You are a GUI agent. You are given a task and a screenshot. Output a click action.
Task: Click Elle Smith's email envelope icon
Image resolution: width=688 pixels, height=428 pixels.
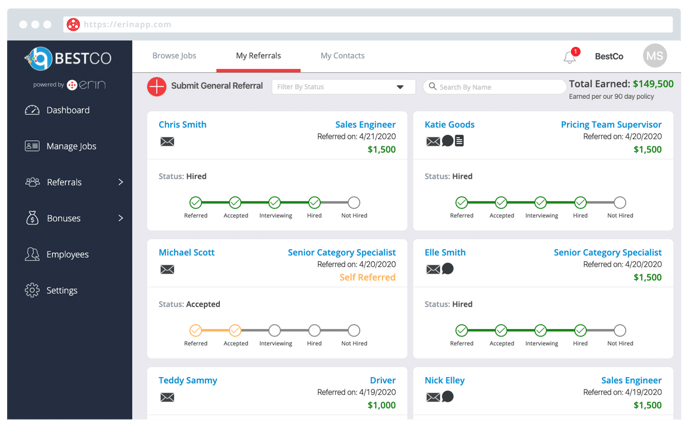point(433,269)
